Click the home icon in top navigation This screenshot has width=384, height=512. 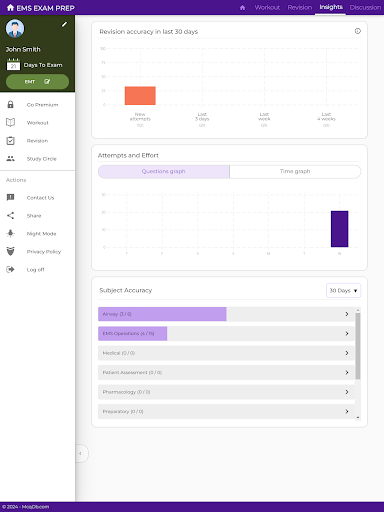pos(242,7)
